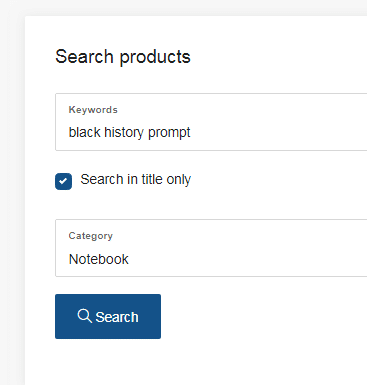Image resolution: width=367 pixels, height=385 pixels.
Task: Uncheck the Search in title only checkbox
Action: point(63,181)
